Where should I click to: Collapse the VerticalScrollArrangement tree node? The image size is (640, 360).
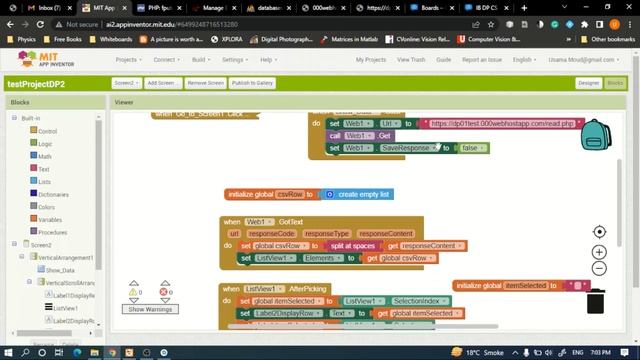coord(29,282)
